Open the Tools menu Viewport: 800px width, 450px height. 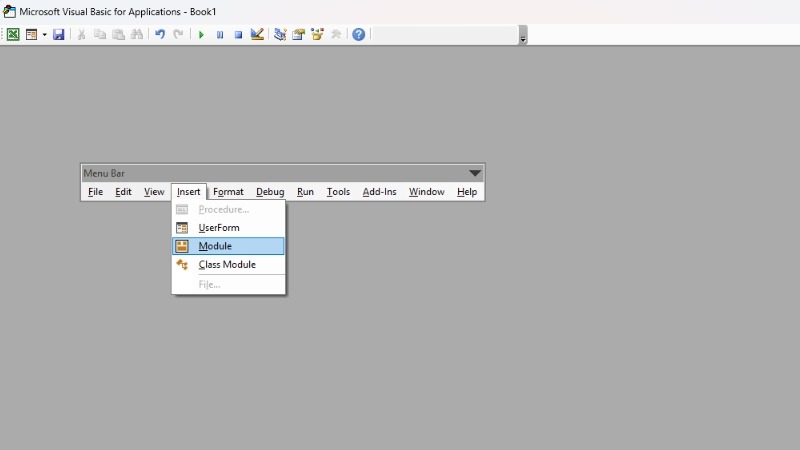coord(338,192)
